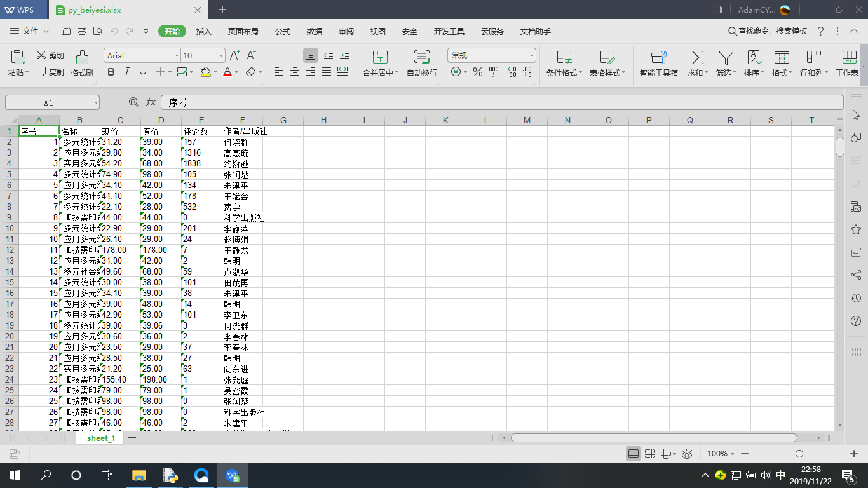Screen dimensions: 868x488
Task: Expand the Sum (求和) dropdown
Action: pyautogui.click(x=707, y=73)
